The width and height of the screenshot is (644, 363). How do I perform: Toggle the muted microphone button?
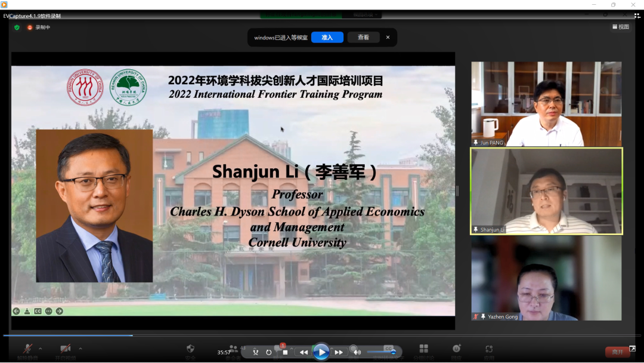point(27,349)
